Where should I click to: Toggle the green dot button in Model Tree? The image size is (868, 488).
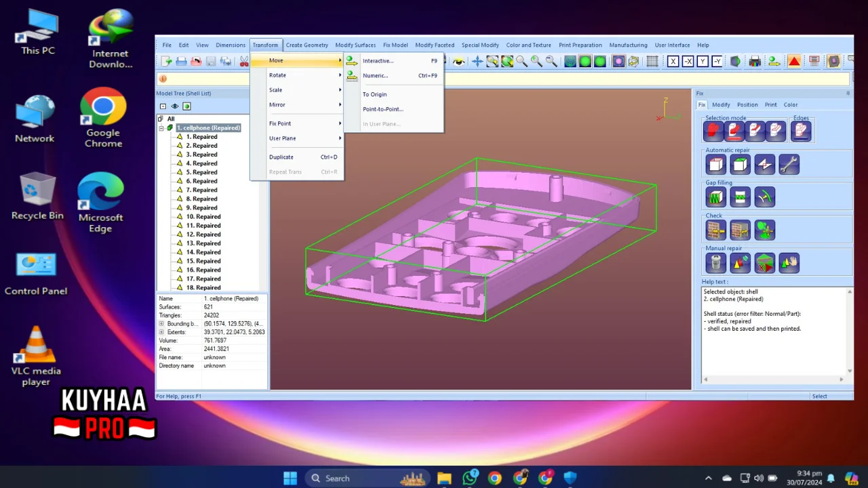coord(186,106)
